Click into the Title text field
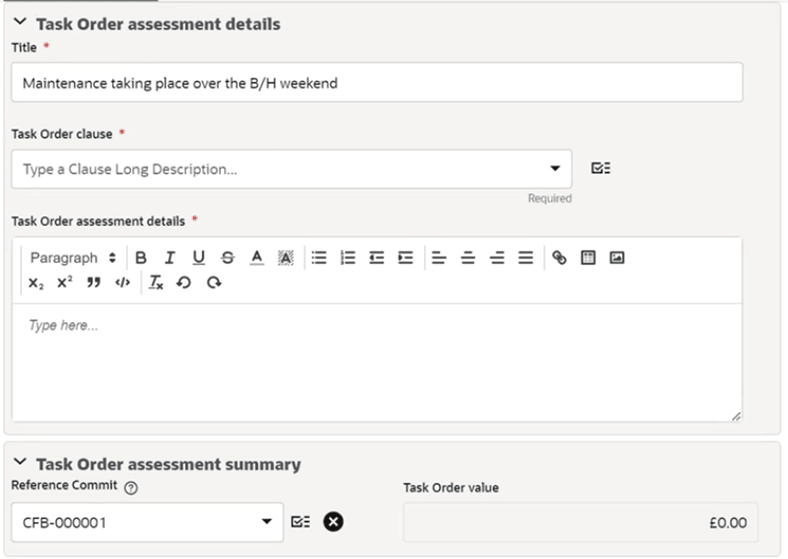This screenshot has width=788, height=559. pos(377,82)
